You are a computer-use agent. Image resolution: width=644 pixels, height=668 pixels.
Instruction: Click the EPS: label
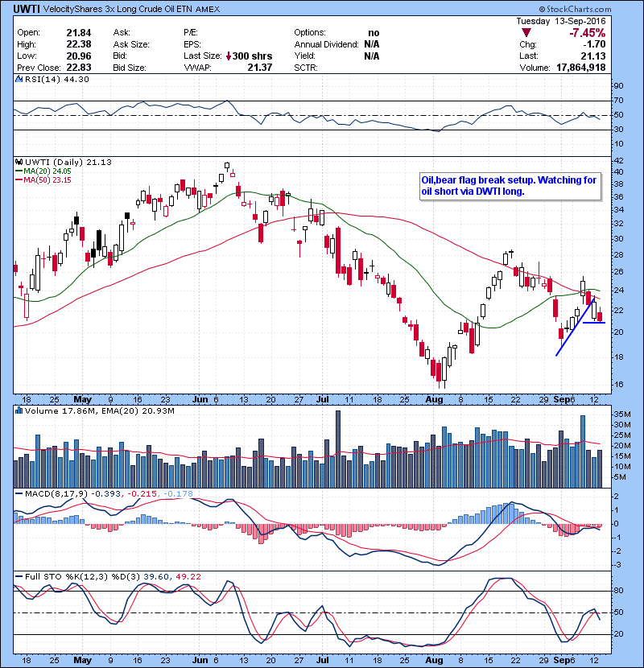[192, 44]
